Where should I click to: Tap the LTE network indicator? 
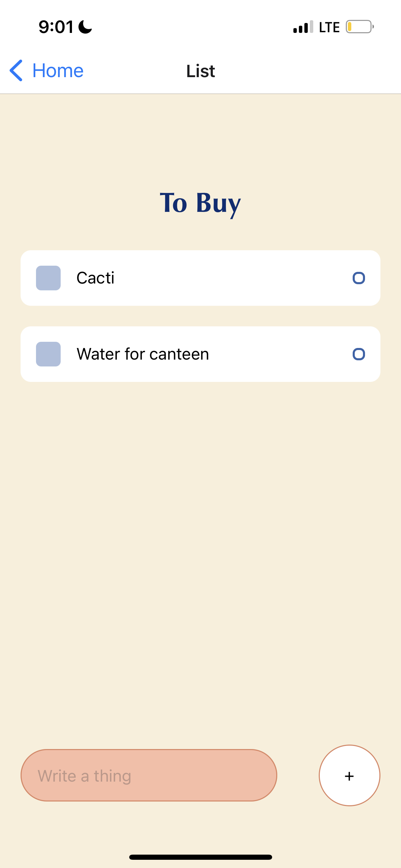pyautogui.click(x=329, y=27)
